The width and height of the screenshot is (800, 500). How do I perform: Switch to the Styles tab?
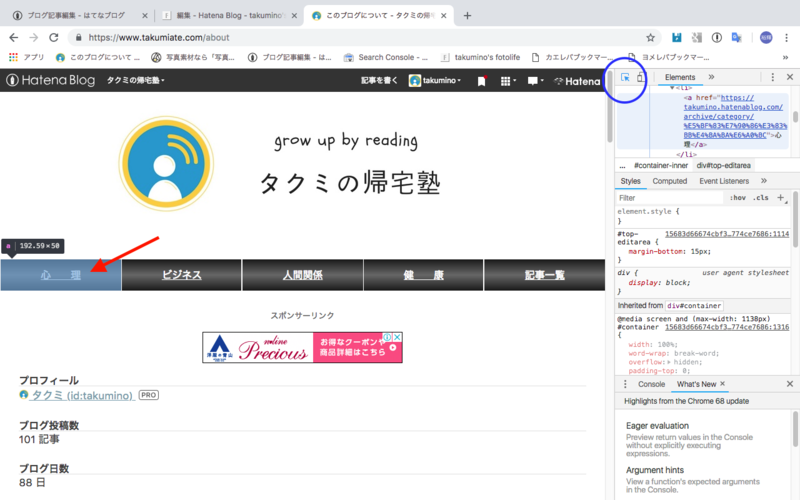tap(630, 181)
